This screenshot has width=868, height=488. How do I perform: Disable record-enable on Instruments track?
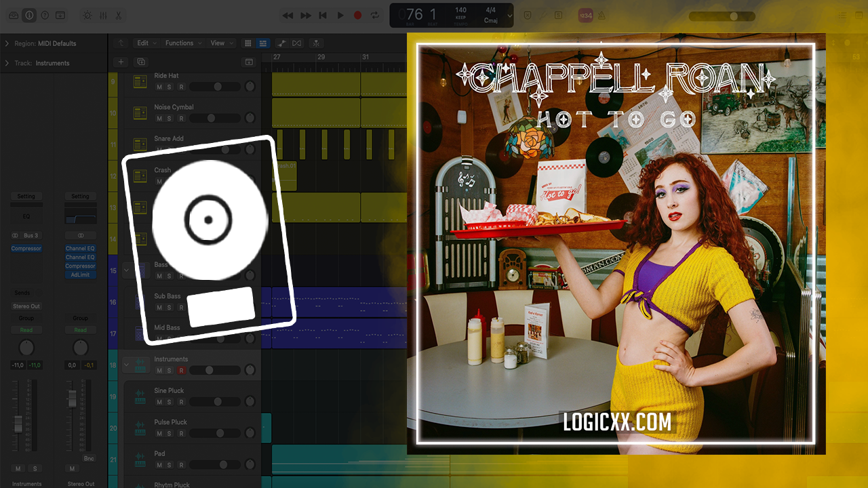[x=181, y=371]
